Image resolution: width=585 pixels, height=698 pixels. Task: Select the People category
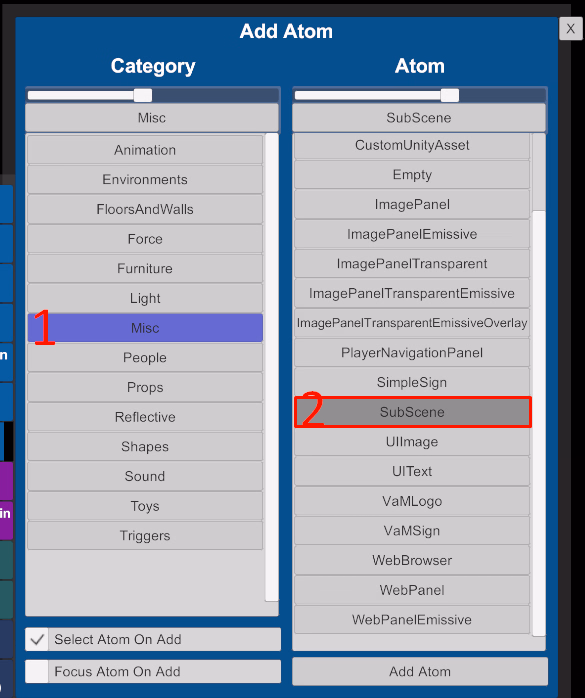[x=145, y=357]
